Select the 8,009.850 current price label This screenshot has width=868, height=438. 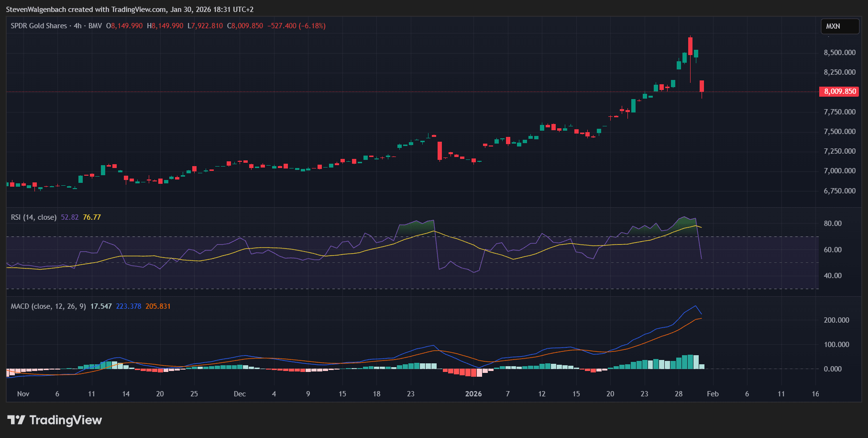(x=839, y=91)
